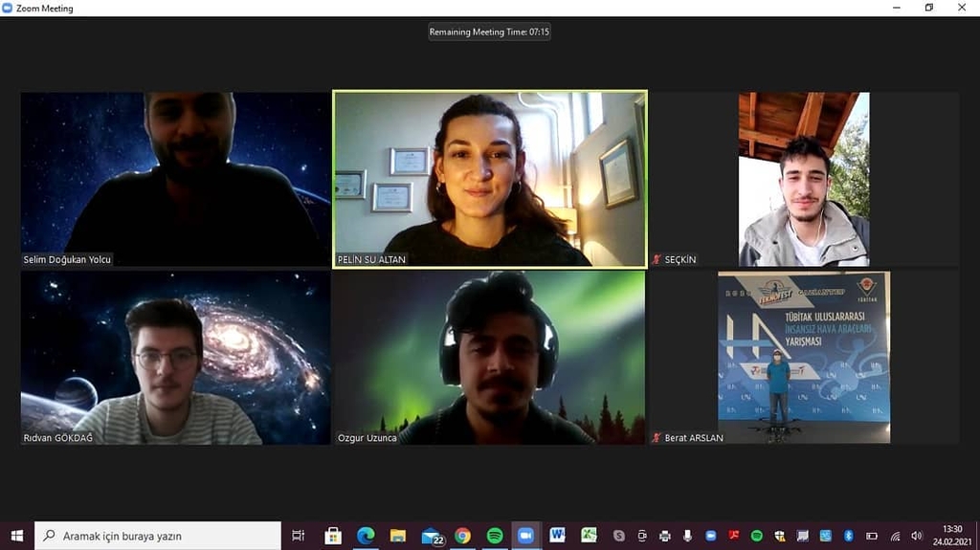
Task: Click the 'Aramak için buraya yazın' search box
Action: 158,536
